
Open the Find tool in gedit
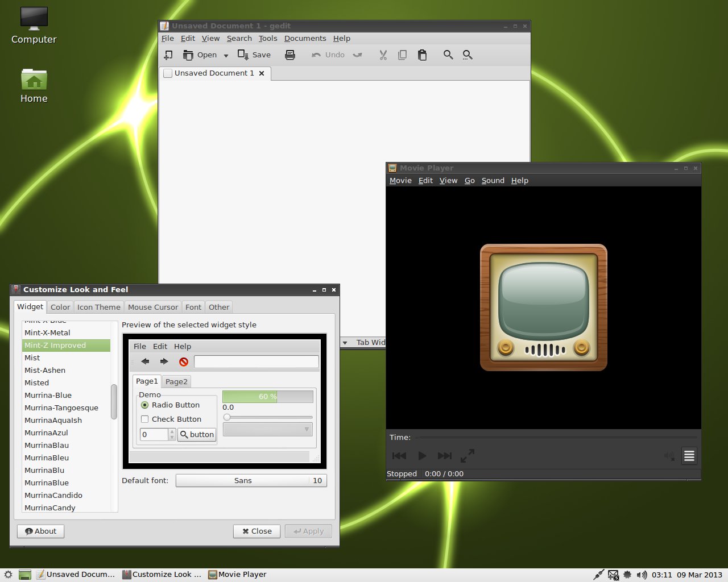(448, 55)
